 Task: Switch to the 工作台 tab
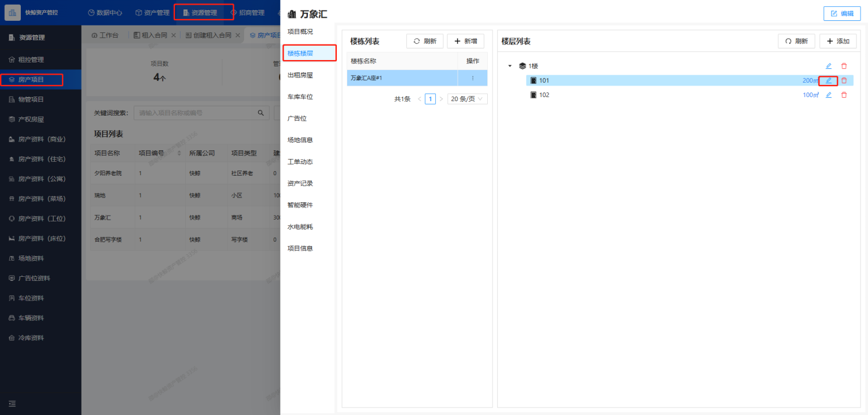105,35
